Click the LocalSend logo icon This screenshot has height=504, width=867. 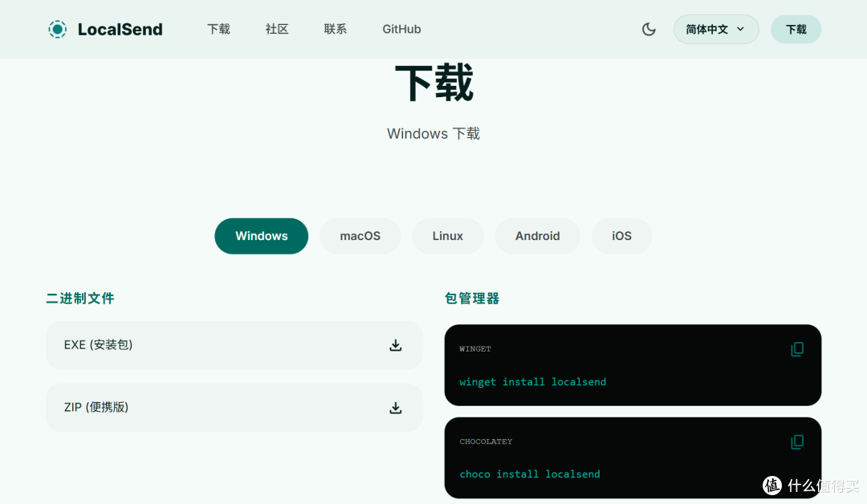[x=58, y=29]
